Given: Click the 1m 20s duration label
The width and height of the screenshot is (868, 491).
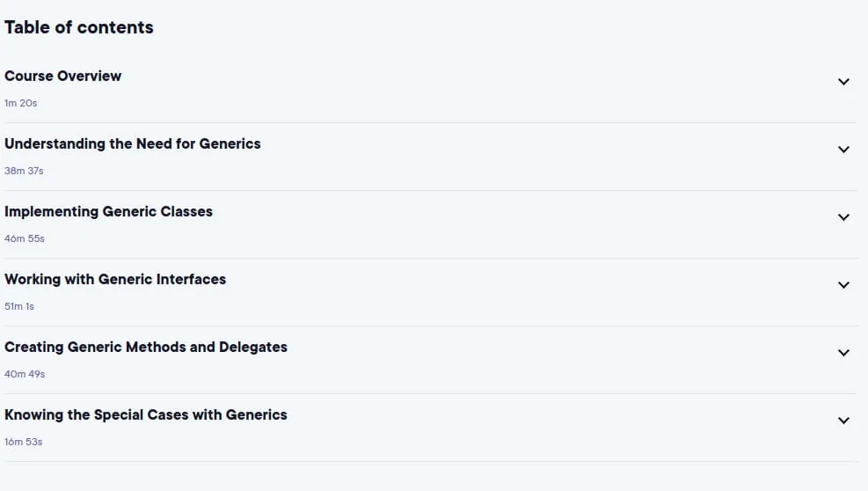Looking at the screenshot, I should (20, 103).
